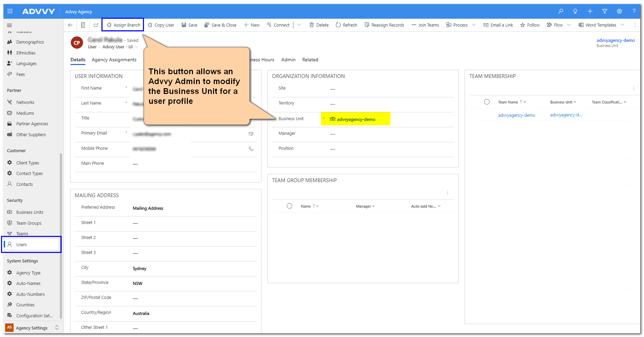Toggle select-all circle in Team Membership grid
The width and height of the screenshot is (644, 337).
[x=487, y=102]
